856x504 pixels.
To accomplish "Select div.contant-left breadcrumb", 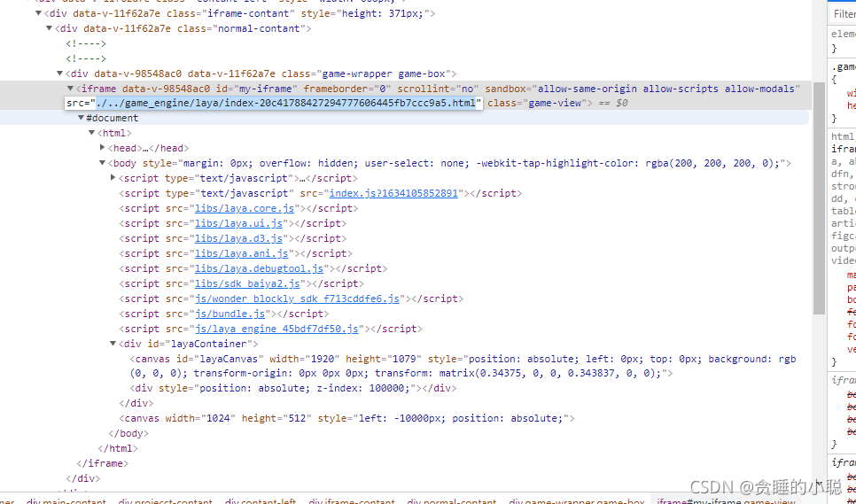I will (x=261, y=500).
